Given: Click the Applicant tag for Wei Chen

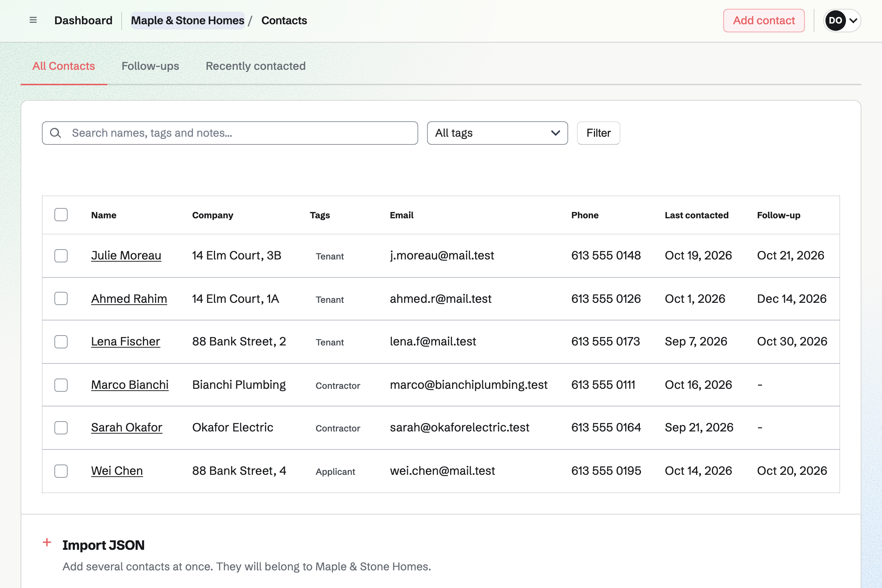Looking at the screenshot, I should tap(335, 472).
